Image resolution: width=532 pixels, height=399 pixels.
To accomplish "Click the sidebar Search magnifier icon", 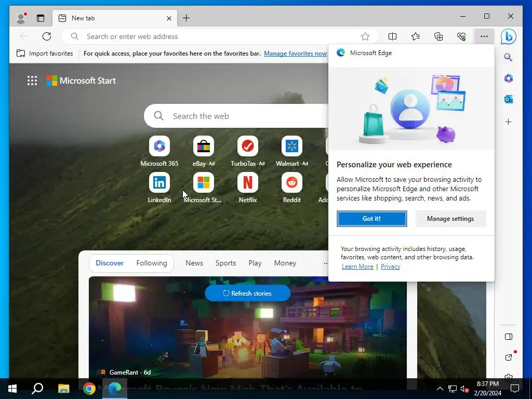I will (x=508, y=57).
